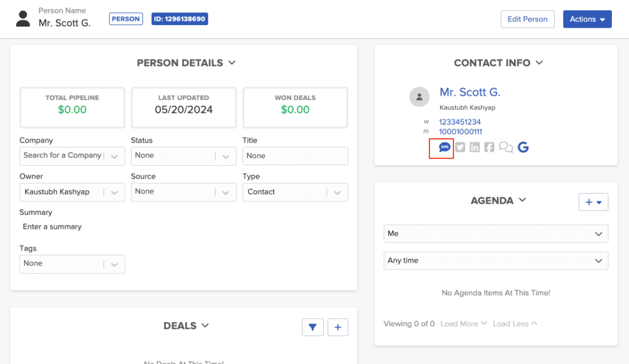Open the add Agenda item control

pyautogui.click(x=593, y=201)
